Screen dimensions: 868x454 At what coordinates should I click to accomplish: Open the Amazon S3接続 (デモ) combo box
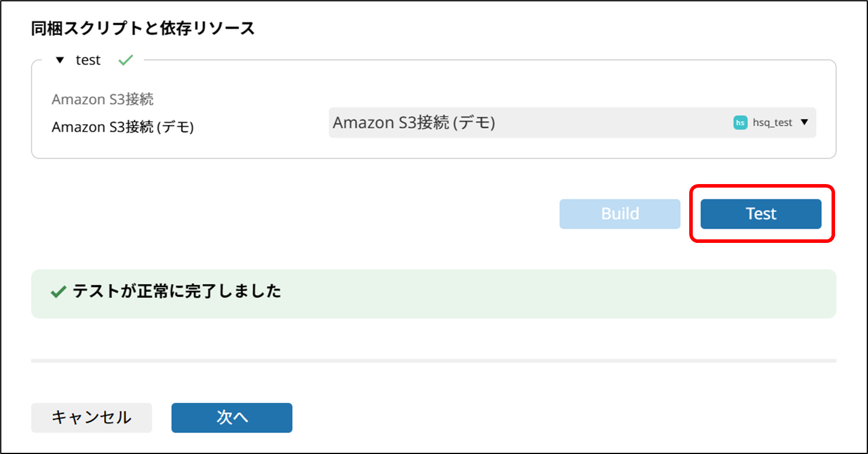pyautogui.click(x=529, y=123)
